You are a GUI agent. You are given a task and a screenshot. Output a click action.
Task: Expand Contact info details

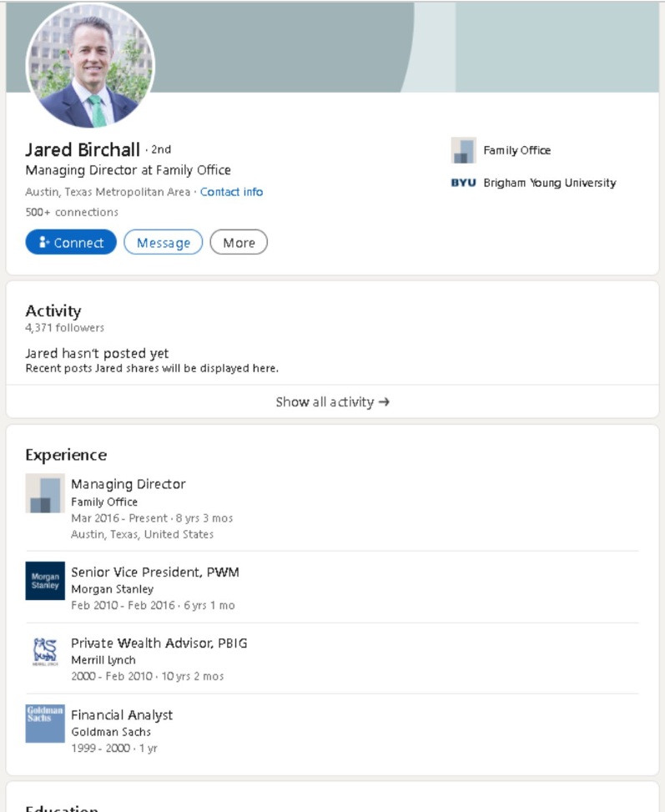coord(232,191)
